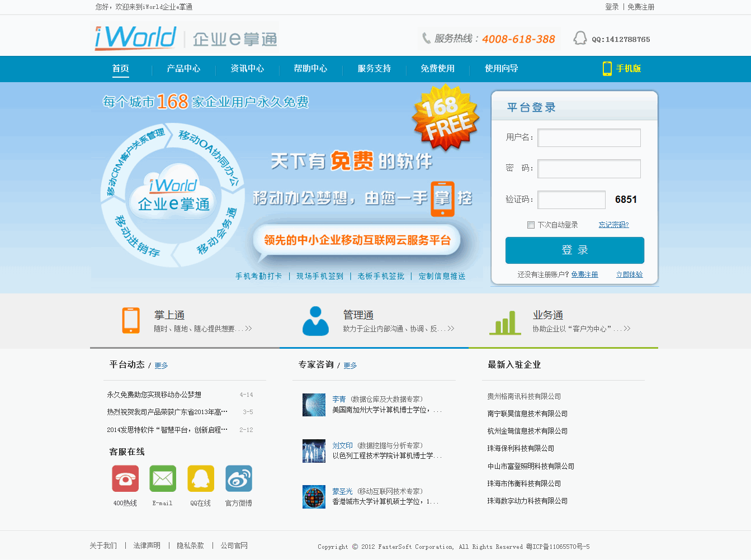Click 珠海市伟衡科技有限公司 entry
This screenshot has width=751, height=560.
click(x=524, y=483)
